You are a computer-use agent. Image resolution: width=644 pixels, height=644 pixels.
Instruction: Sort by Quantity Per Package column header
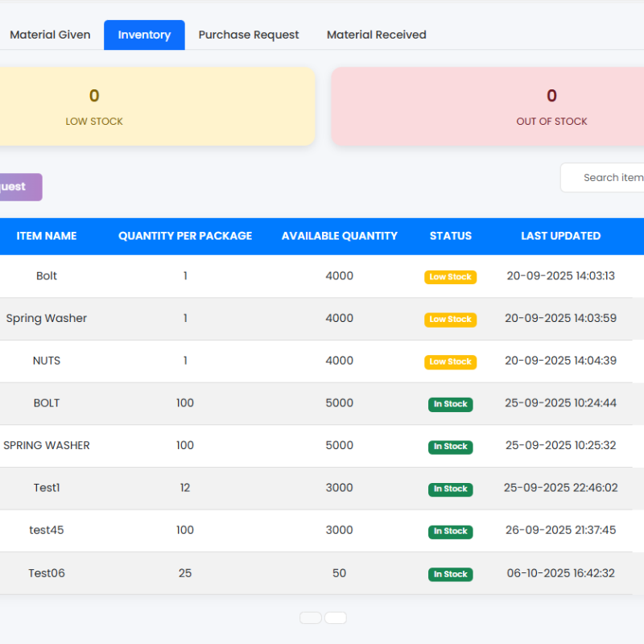185,236
